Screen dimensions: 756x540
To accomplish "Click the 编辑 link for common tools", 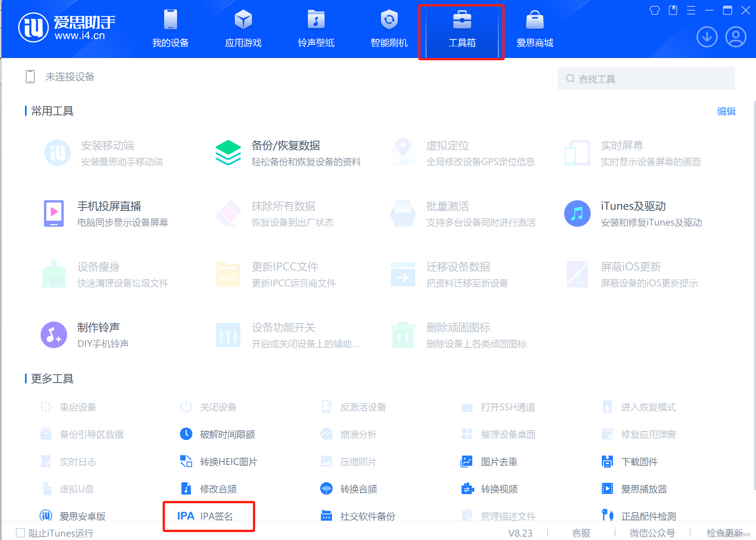I will point(726,111).
